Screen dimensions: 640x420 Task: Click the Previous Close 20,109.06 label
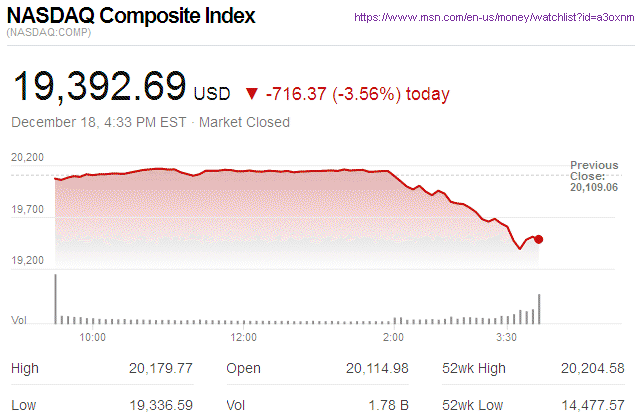click(594, 175)
